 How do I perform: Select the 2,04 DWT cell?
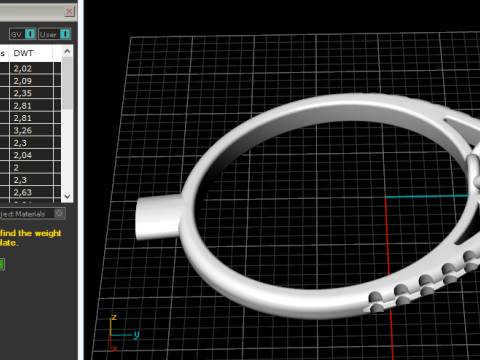tap(31, 155)
